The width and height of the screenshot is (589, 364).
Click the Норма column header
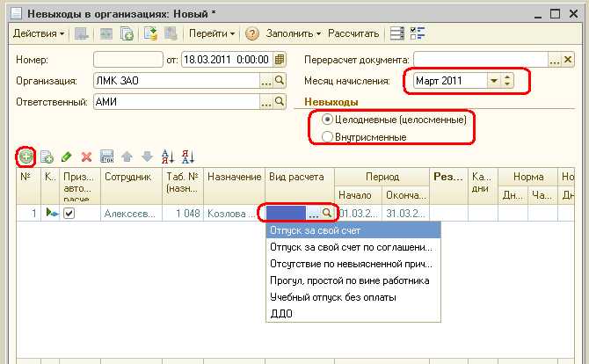click(527, 177)
